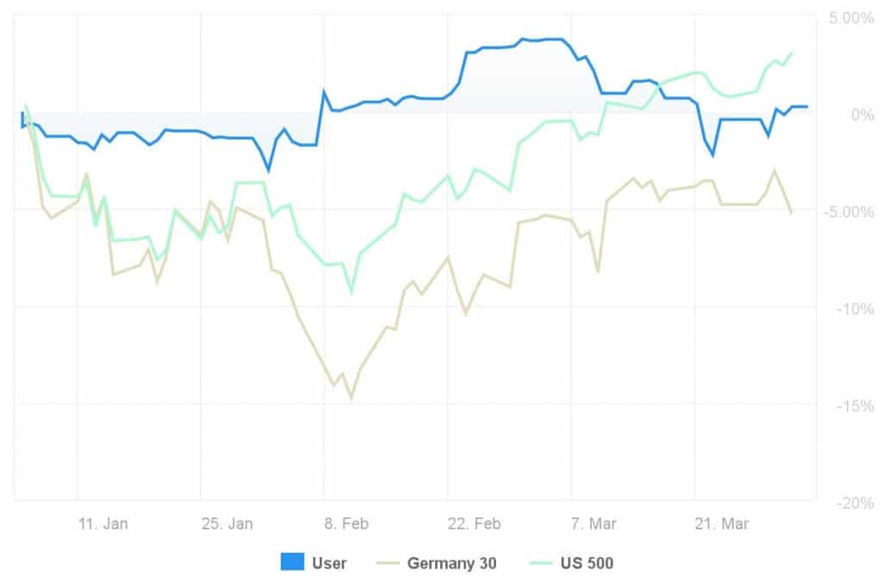Select the 22. Feb axis label
882x588 pixels.
[475, 523]
